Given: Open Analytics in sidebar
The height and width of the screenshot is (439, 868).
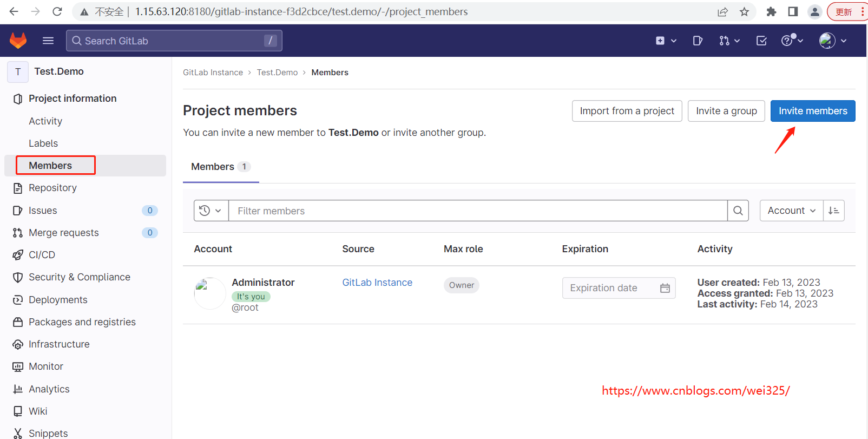Looking at the screenshot, I should (49, 389).
